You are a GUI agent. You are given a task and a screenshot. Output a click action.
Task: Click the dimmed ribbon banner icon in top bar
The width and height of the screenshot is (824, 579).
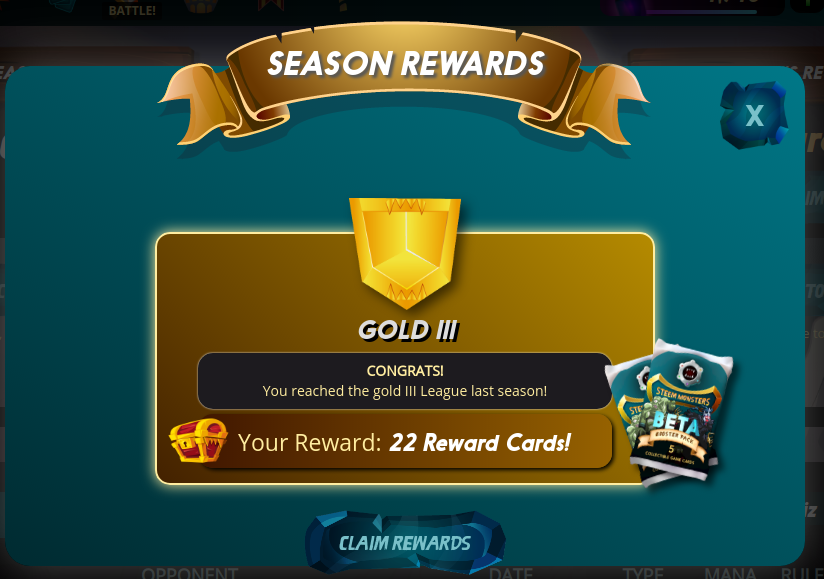(271, 5)
